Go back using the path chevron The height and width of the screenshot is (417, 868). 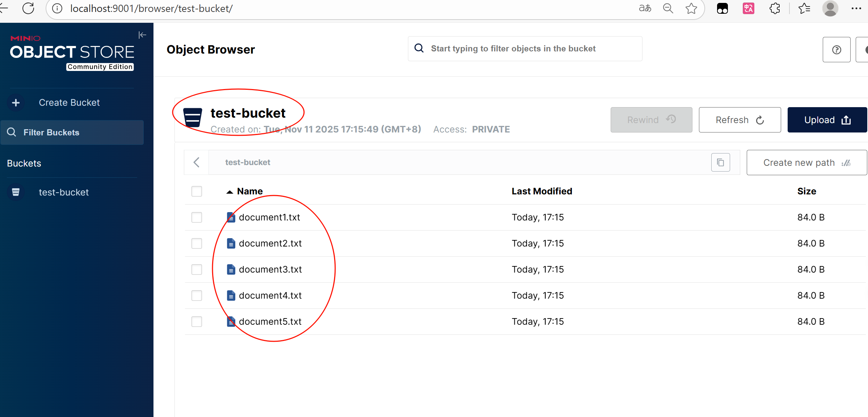point(197,163)
